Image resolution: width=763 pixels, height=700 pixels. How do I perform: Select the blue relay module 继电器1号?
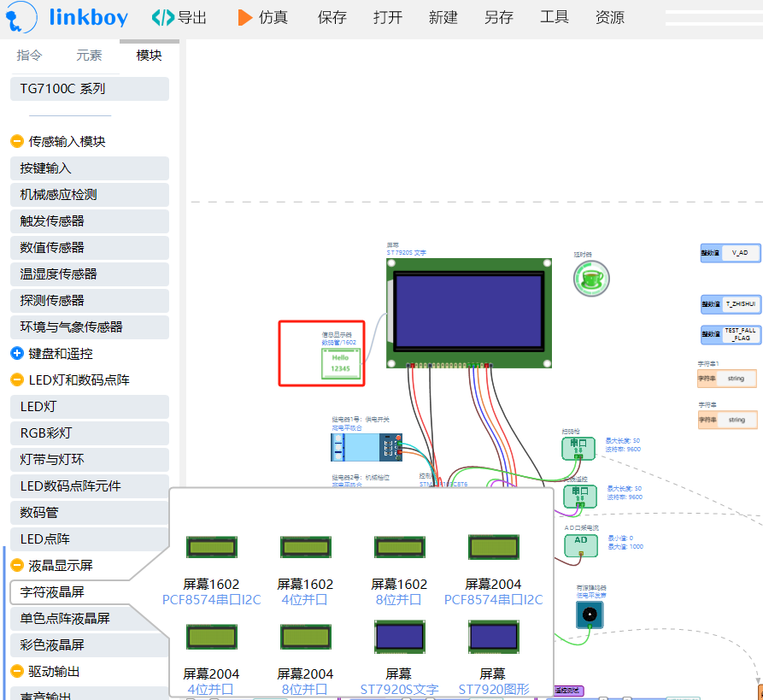(367, 447)
